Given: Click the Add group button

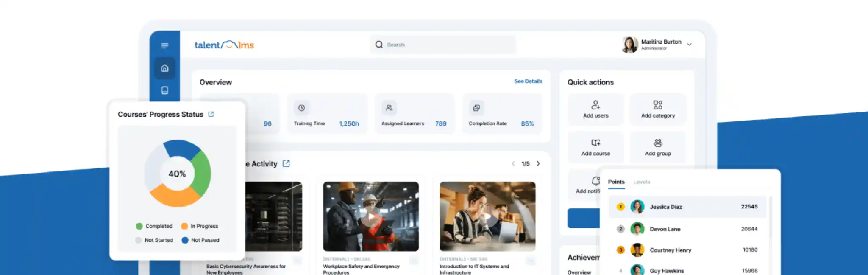Looking at the screenshot, I should (658, 147).
